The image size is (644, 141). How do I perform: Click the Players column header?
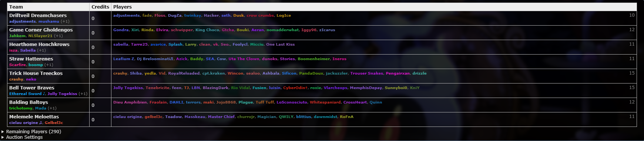pos(123,7)
